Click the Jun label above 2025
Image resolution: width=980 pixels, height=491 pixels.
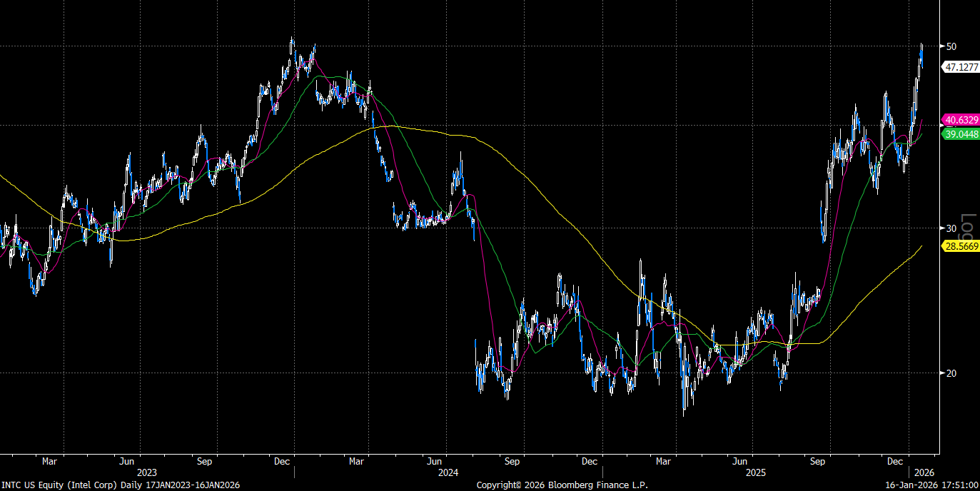742,461
